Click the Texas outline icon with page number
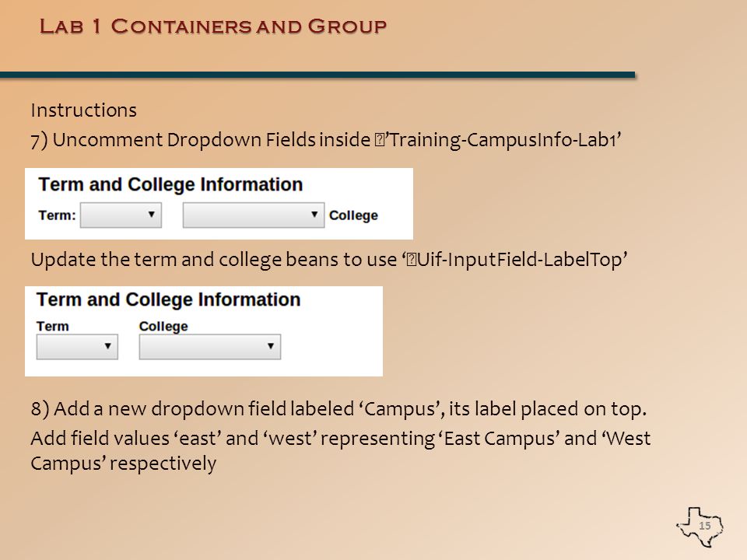This screenshot has height=560, width=747. [x=700, y=527]
